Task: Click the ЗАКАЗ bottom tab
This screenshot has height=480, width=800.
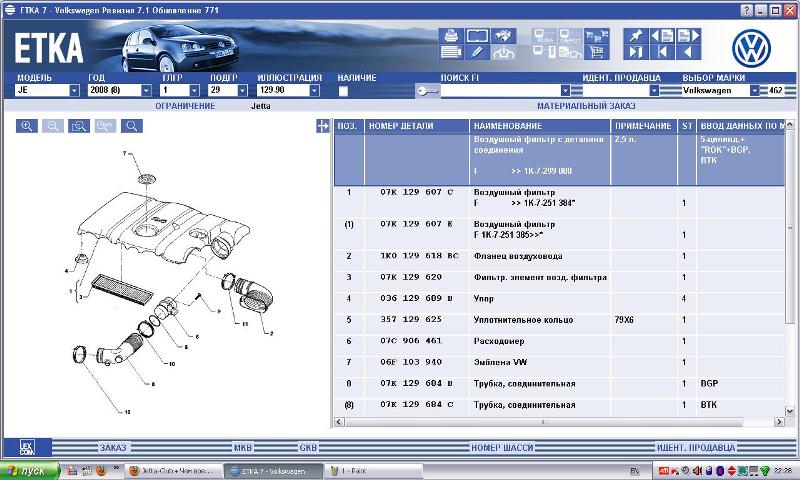Action: pyautogui.click(x=113, y=448)
